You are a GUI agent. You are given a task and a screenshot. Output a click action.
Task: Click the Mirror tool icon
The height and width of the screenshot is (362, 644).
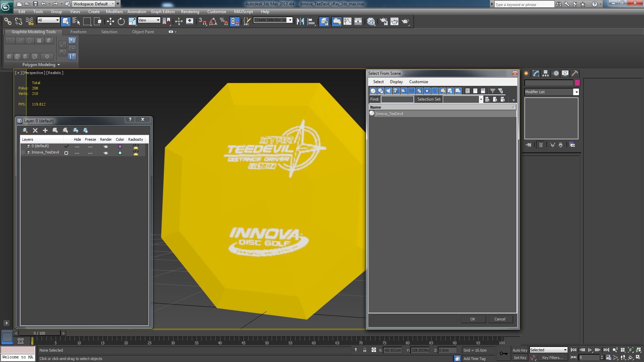point(300,21)
